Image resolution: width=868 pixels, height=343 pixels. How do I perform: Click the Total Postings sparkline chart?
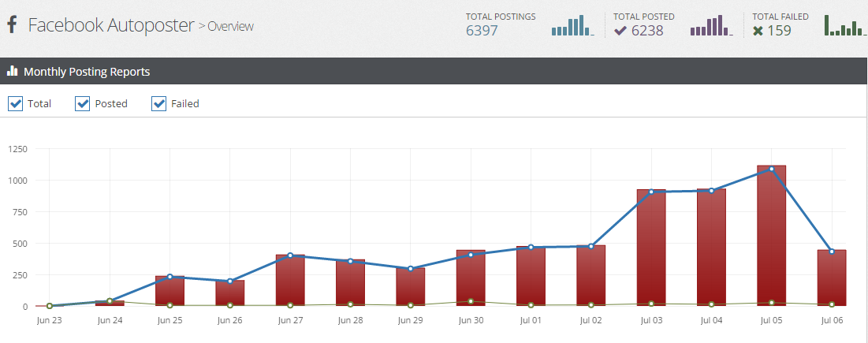573,26
